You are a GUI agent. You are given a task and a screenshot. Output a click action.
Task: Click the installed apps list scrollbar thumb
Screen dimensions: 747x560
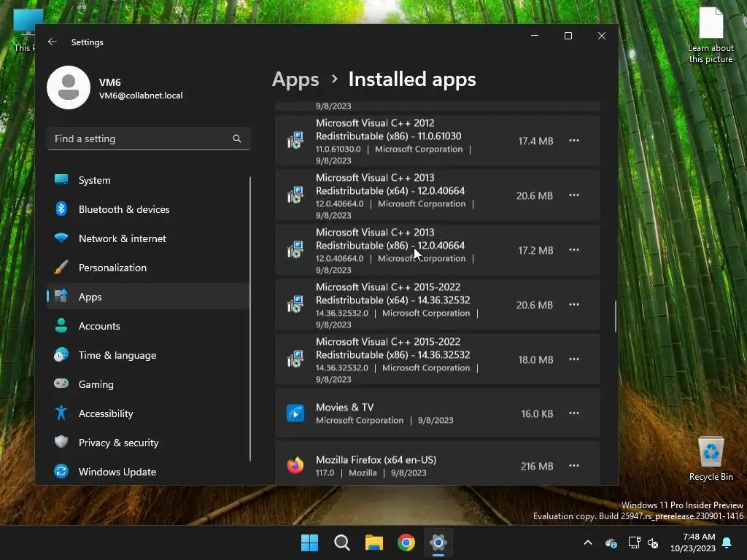[x=615, y=316]
